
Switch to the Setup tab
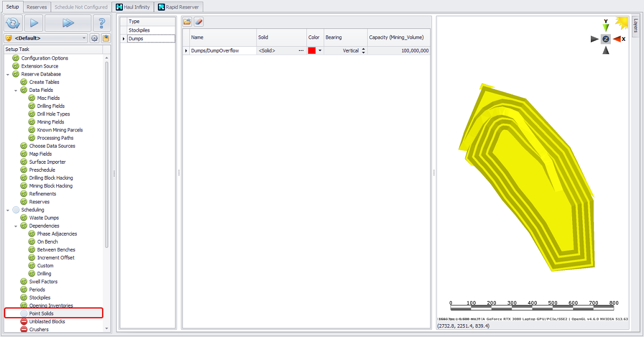tap(12, 7)
